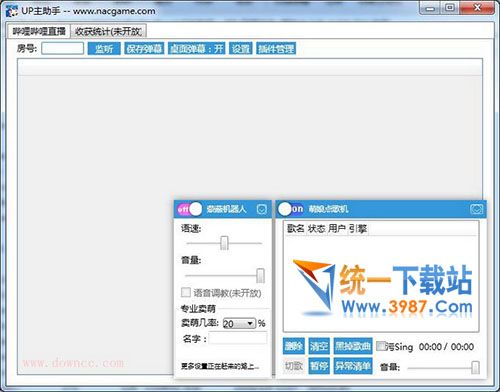Click the 更多设置正在赶来的路上 text
Screen dimensions: 500x392
[x=220, y=366]
